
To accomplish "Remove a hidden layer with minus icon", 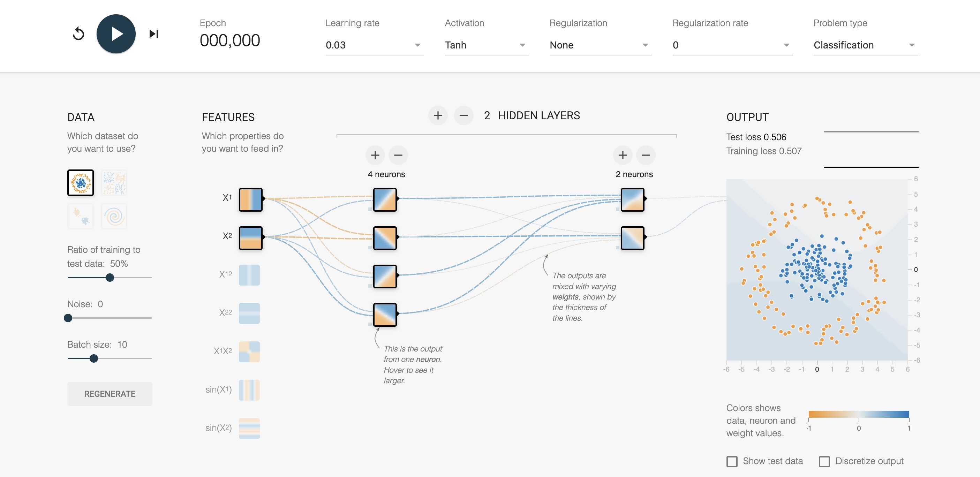I will coord(463,115).
